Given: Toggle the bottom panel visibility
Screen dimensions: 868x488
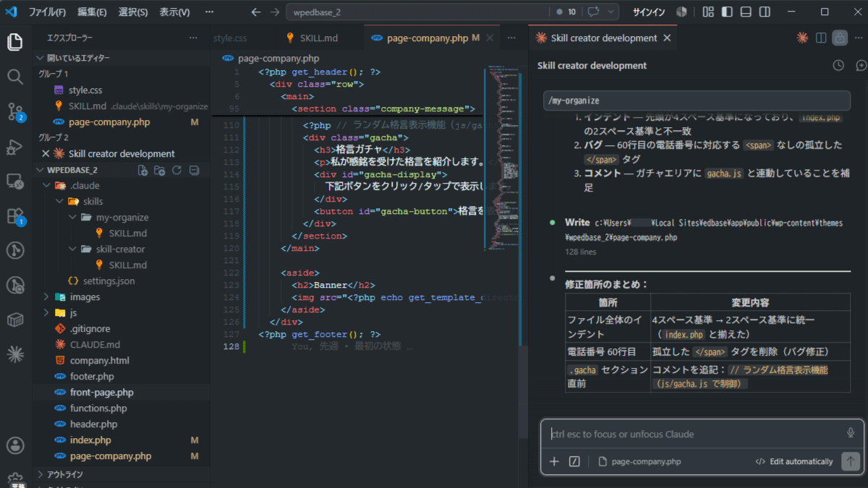Looking at the screenshot, I should pyautogui.click(x=746, y=12).
